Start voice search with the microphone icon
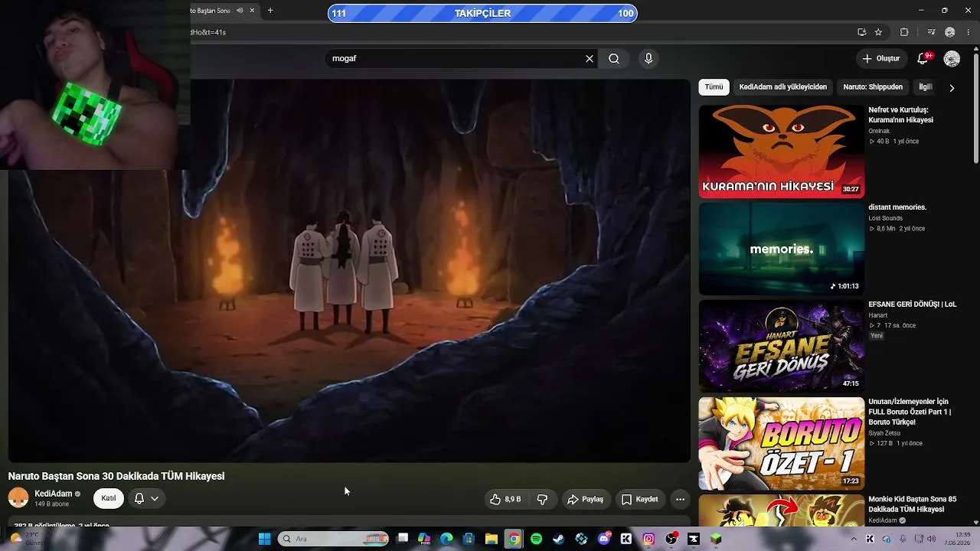This screenshot has height=551, width=980. click(x=648, y=59)
